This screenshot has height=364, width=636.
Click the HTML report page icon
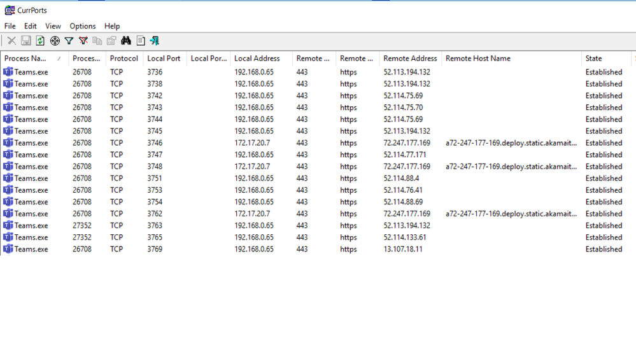point(141,41)
